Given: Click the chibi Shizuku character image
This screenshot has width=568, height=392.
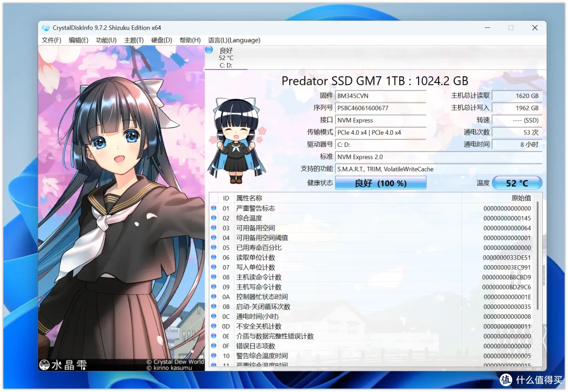Looking at the screenshot, I should tap(237, 141).
